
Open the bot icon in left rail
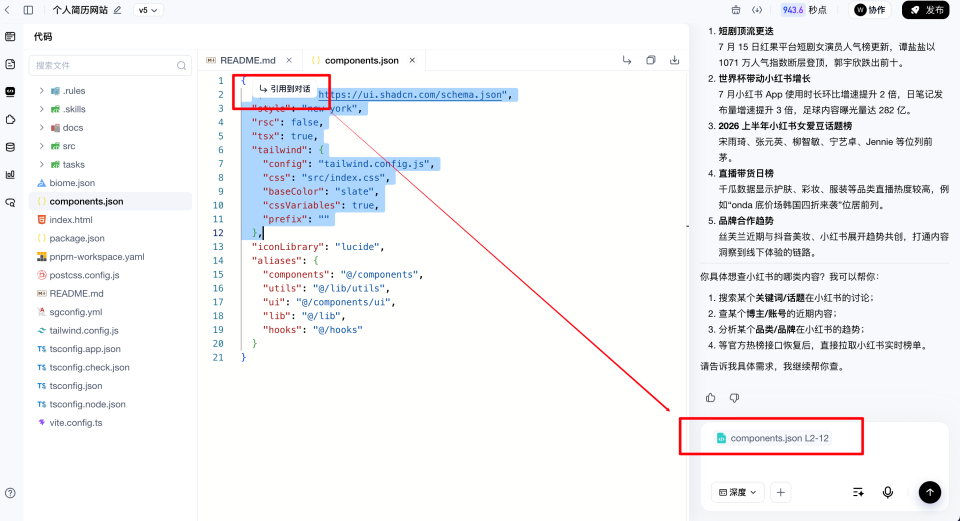click(10, 92)
